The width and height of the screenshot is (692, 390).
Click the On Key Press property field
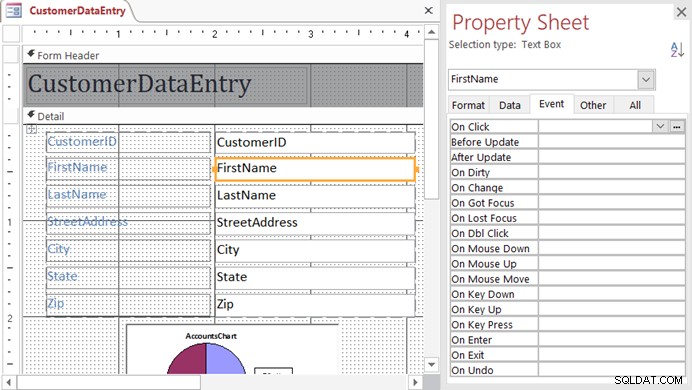point(612,325)
